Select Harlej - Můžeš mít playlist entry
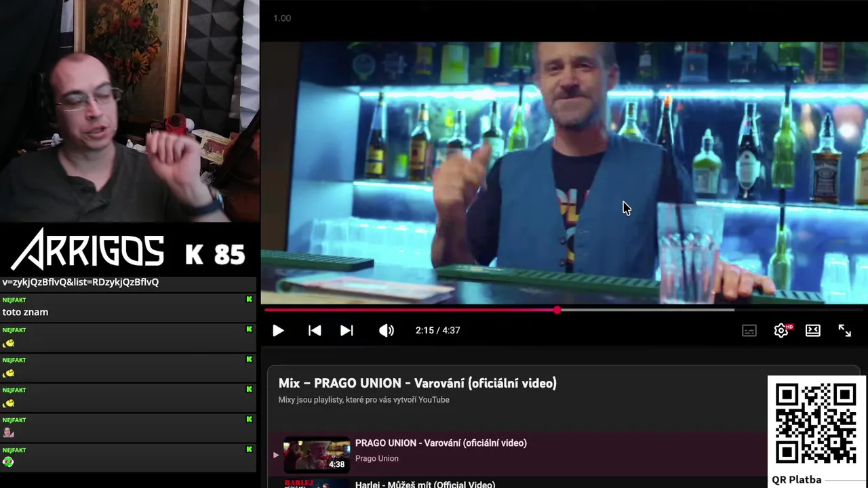 coord(425,484)
